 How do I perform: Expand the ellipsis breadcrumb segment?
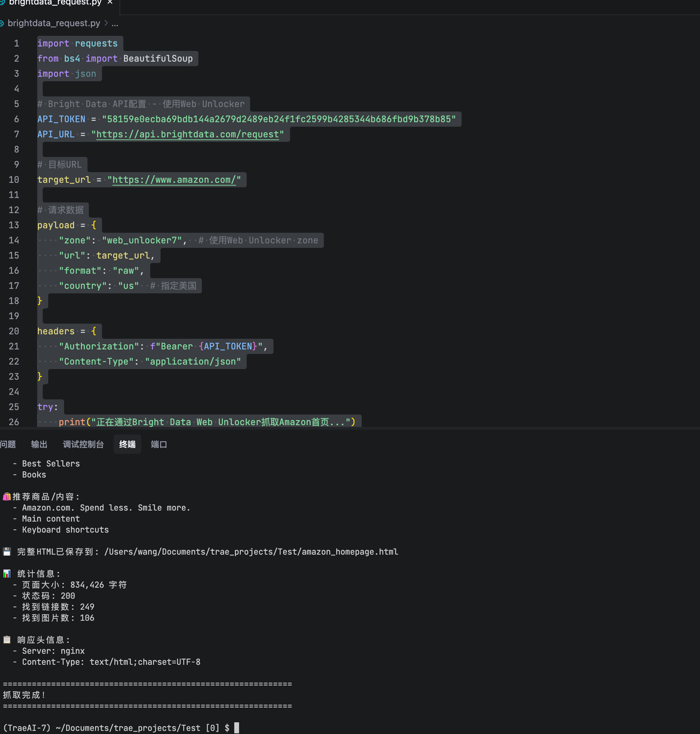115,23
